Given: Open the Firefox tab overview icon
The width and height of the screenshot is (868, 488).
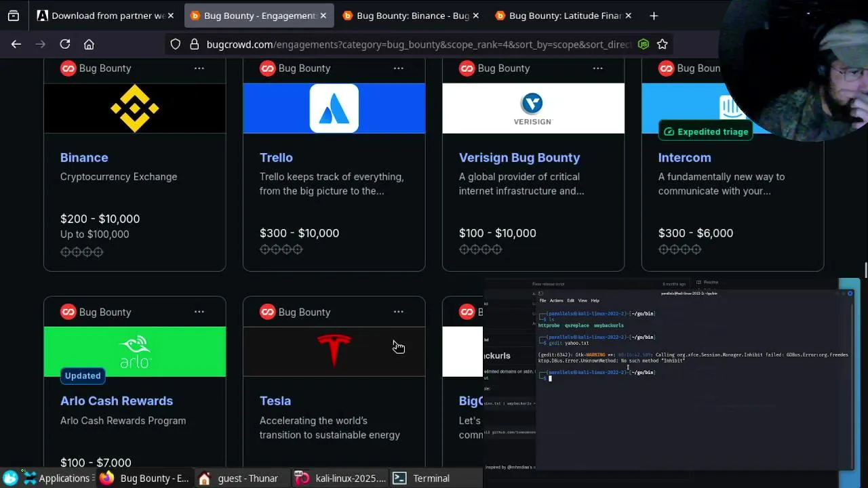Looking at the screenshot, I should click(14, 16).
